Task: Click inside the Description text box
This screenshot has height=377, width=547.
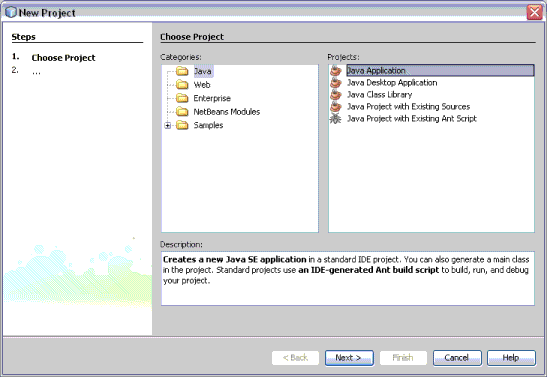Action: coord(347,278)
